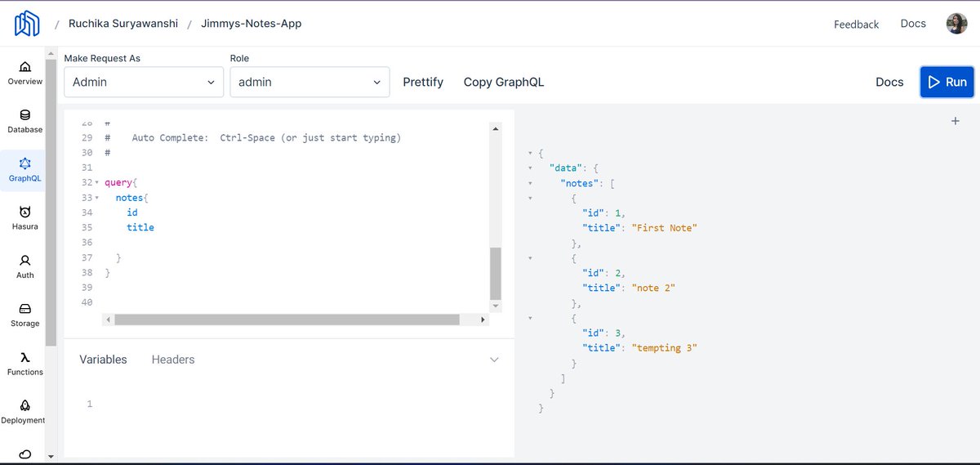Screen dimensions: 980x465
Task: Collapse the First Note object in results
Action: [531, 198]
